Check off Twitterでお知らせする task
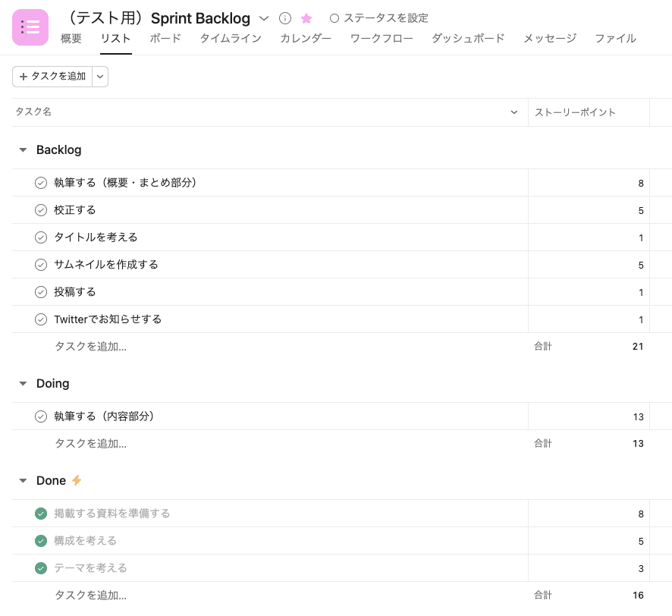The width and height of the screenshot is (672, 616). 41,319
